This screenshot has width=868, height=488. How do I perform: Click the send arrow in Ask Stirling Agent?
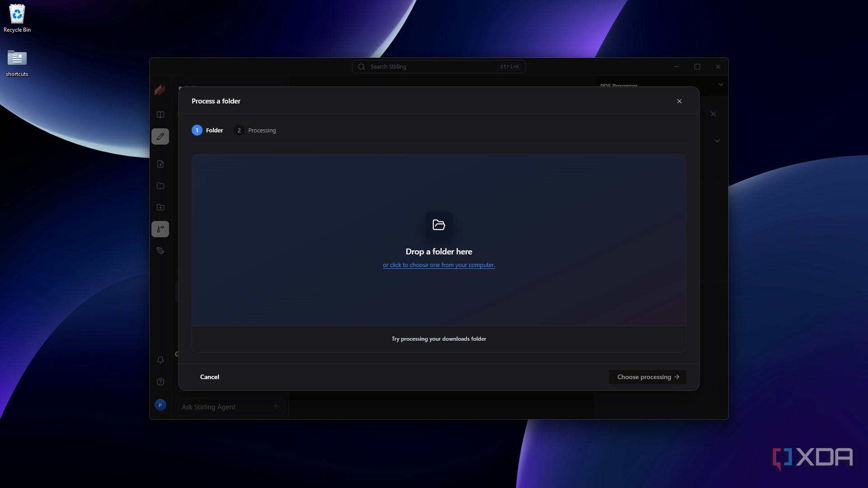pyautogui.click(x=276, y=407)
